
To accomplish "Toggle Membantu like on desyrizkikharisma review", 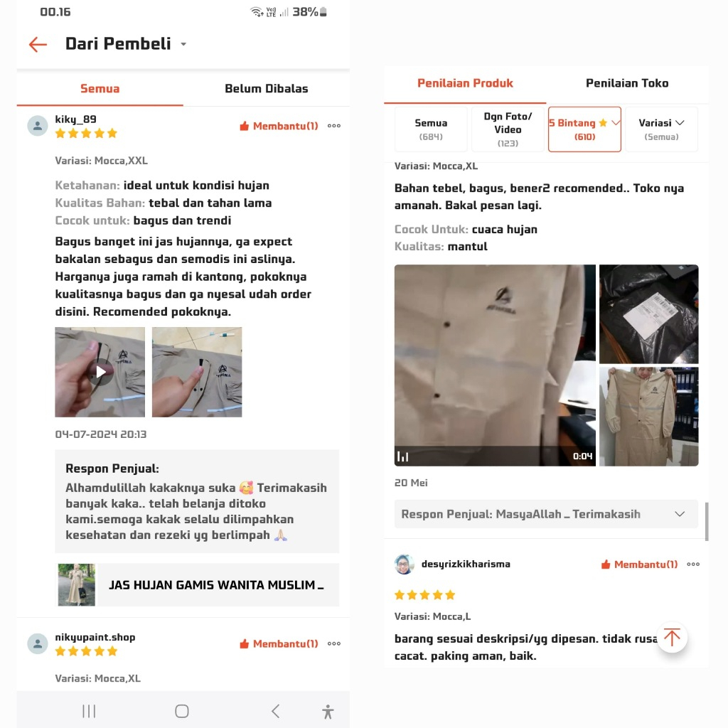I will pos(639,564).
